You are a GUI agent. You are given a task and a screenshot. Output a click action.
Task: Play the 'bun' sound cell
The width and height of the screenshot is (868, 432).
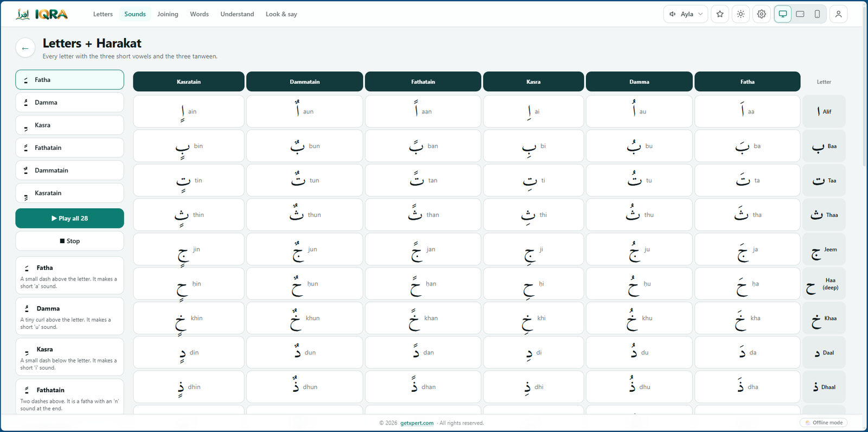pyautogui.click(x=304, y=146)
